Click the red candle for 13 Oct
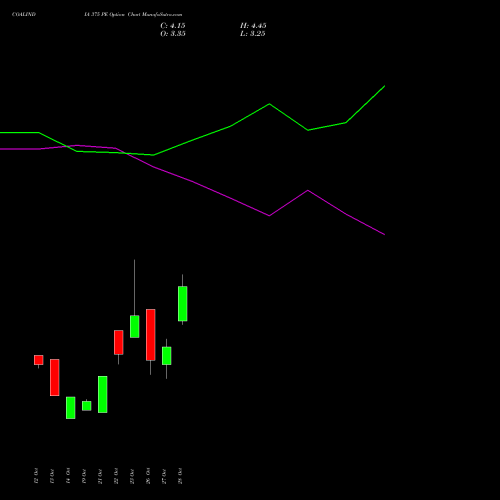This screenshot has height=500, width=500. click(55, 377)
